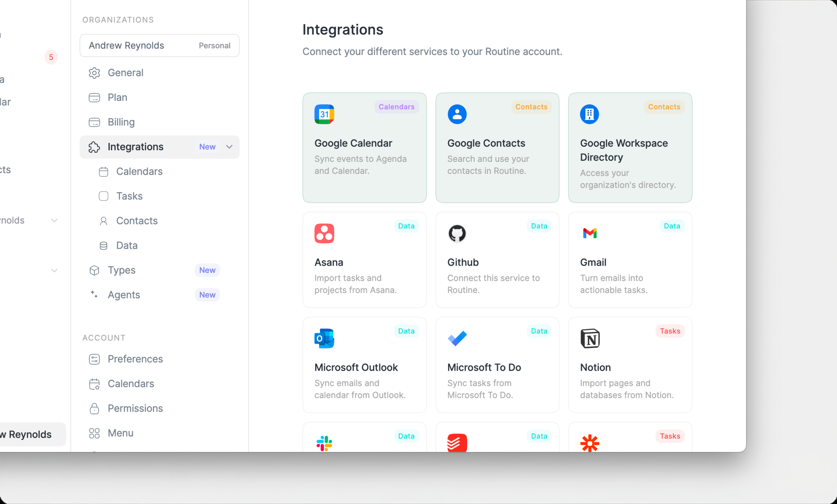
Task: Click the Tasks tag on the Notion card
Action: [x=670, y=331]
